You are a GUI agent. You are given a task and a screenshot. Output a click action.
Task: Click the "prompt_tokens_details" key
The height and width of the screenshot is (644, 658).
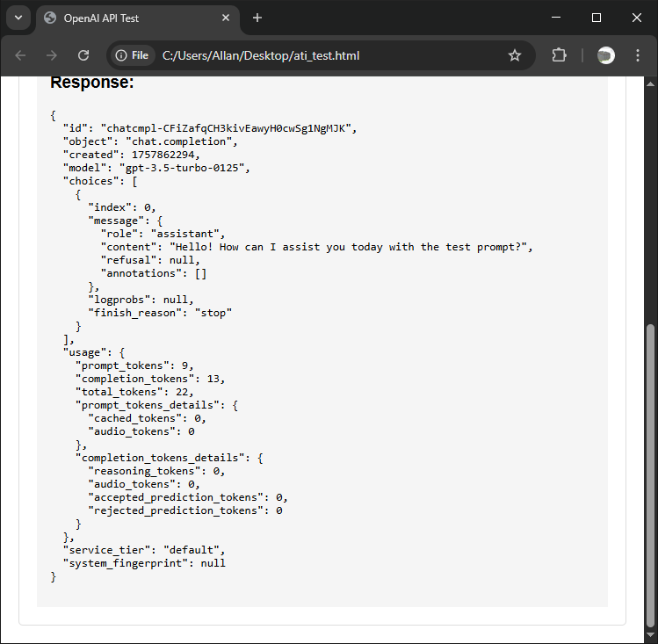(148, 405)
